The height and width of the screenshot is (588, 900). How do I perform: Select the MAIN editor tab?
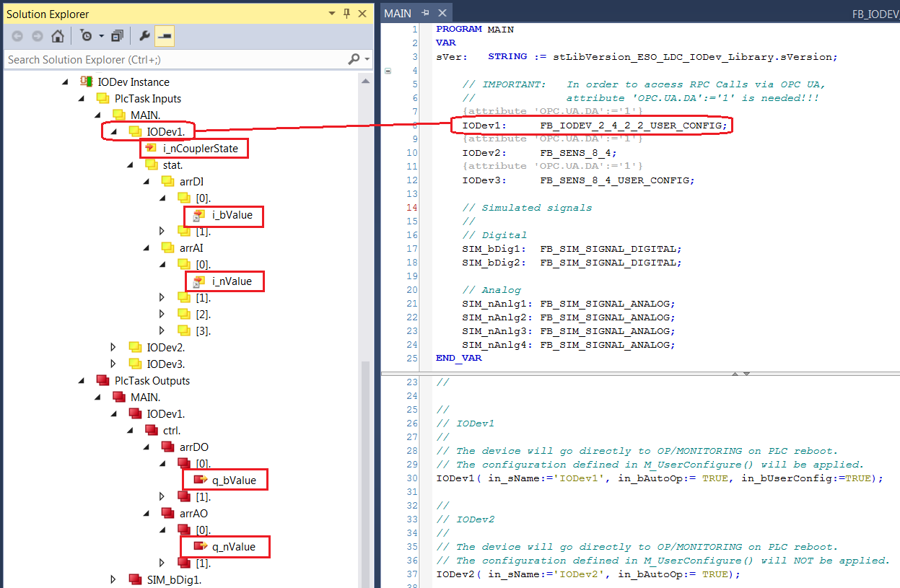pyautogui.click(x=396, y=12)
